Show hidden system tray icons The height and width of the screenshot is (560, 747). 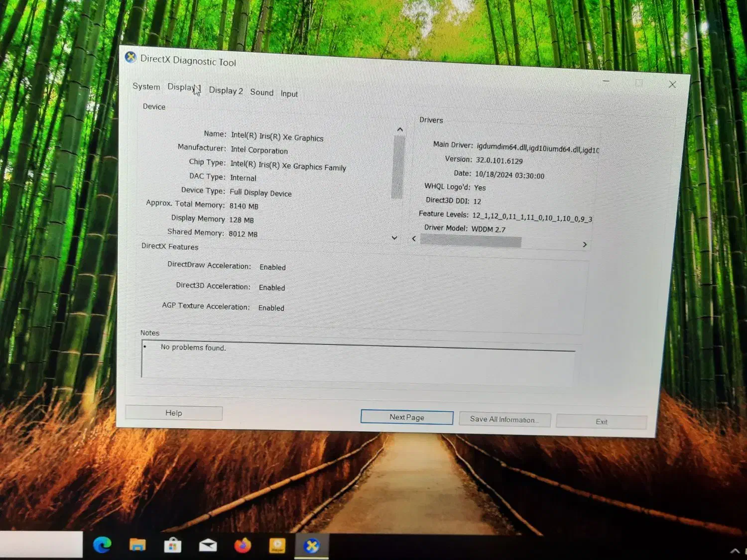pos(735,551)
